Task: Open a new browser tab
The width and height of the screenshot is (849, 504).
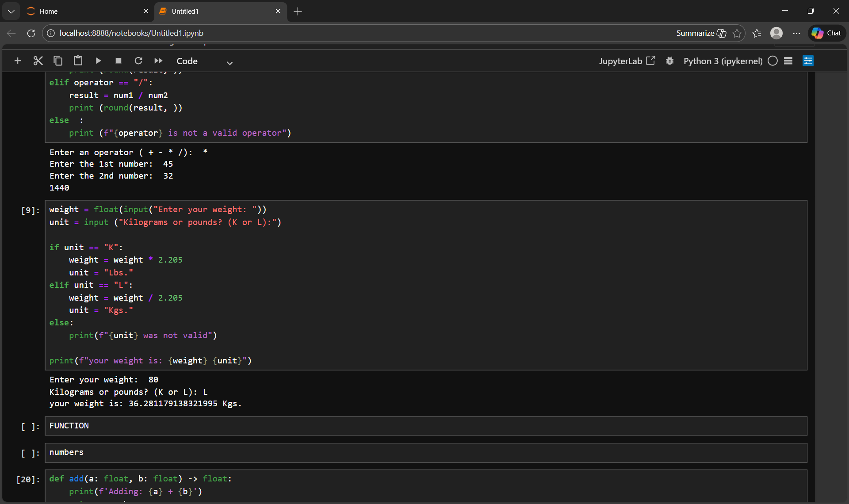Action: (x=298, y=11)
